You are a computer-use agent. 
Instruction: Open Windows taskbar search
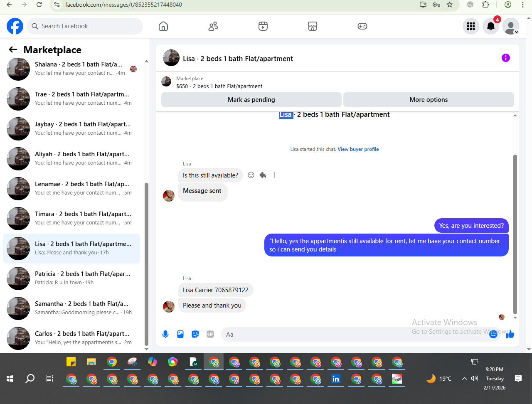click(x=30, y=379)
